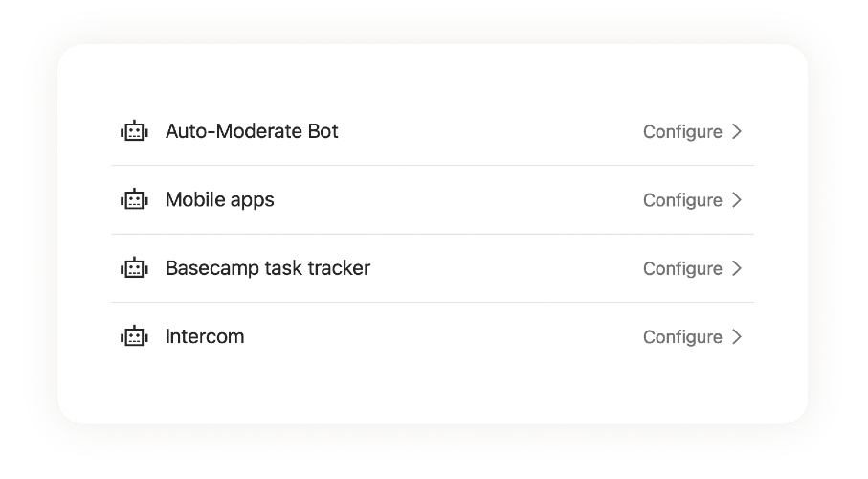Click the robot icon beside Intercom
The height and width of the screenshot is (479, 868).
click(x=134, y=336)
